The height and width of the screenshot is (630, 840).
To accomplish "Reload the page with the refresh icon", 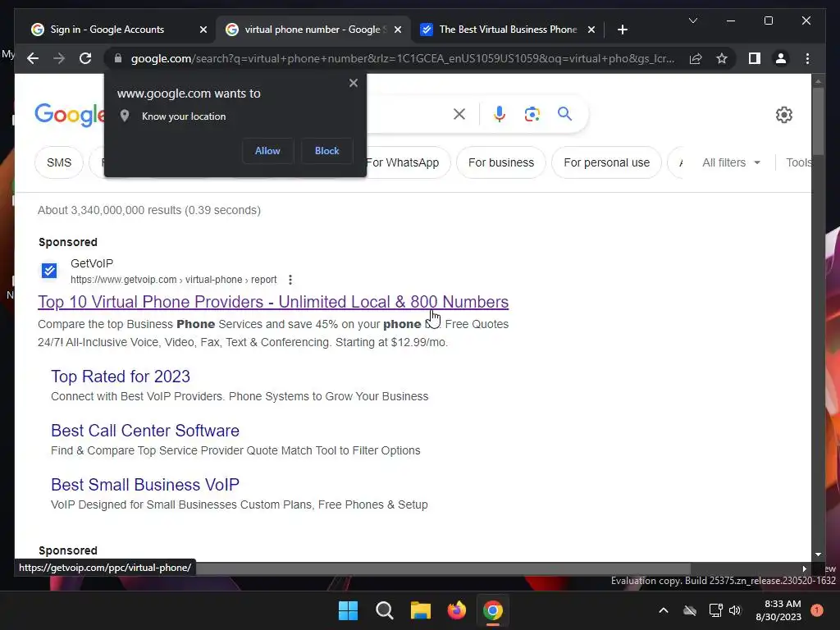I will (x=85, y=58).
